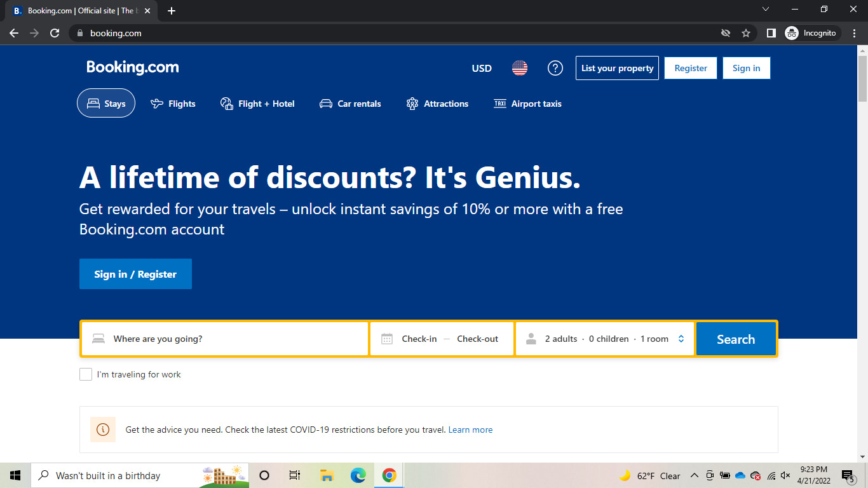The image size is (868, 488).
Task: Open the Airport taxis tab
Action: pyautogui.click(x=527, y=104)
